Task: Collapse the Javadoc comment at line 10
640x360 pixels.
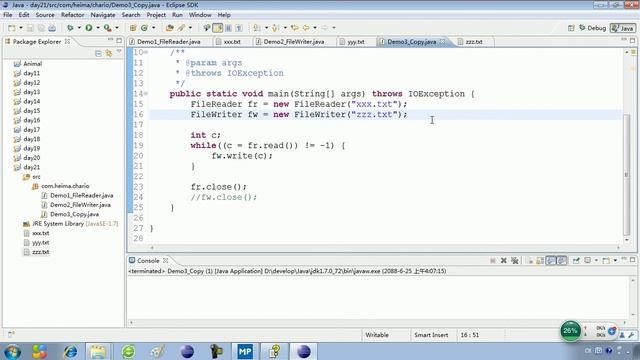Action: click(146, 52)
